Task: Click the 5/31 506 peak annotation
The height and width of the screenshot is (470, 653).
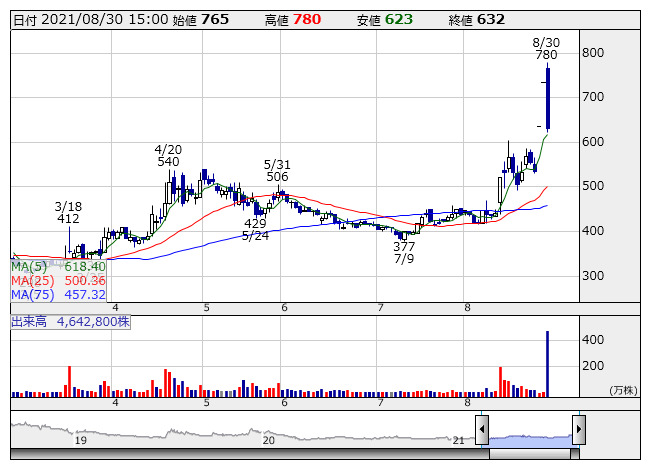Action: pos(277,170)
